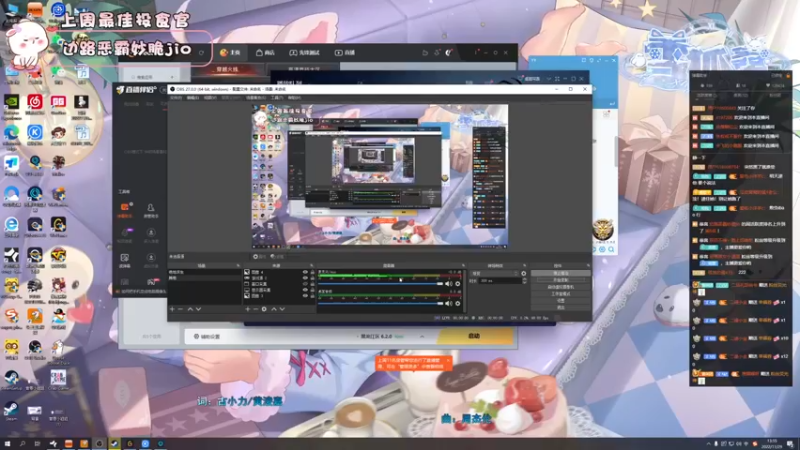Viewport: 800px width, 450px height.
Task: Mute the second audio mixer track
Action: point(448,304)
